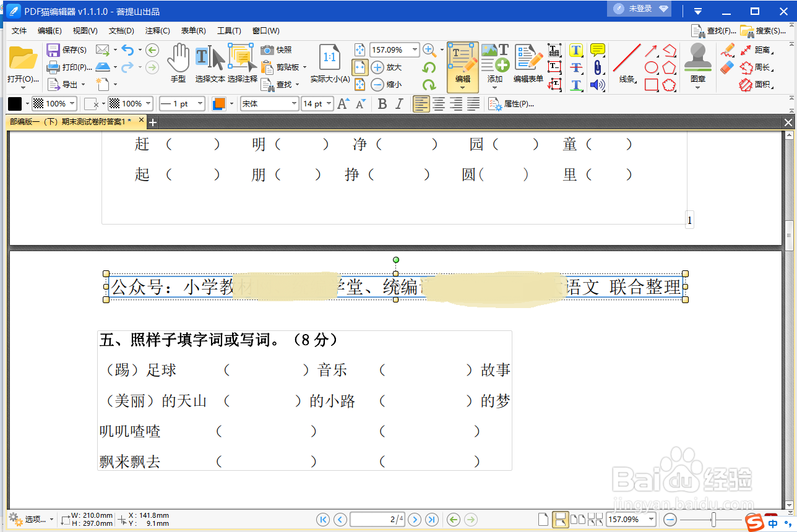Switch to single page layout view

click(x=543, y=520)
